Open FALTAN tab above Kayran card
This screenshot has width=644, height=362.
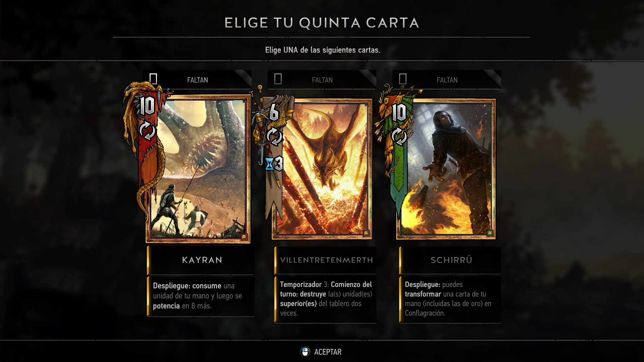(x=197, y=80)
